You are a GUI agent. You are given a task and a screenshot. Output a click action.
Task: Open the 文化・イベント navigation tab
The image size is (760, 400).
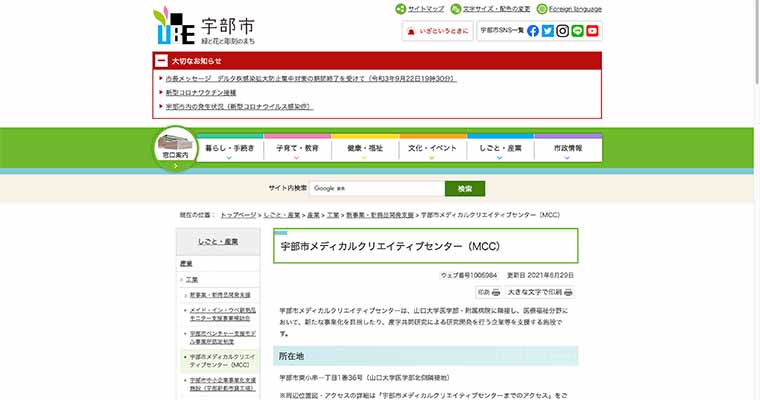tap(433, 149)
